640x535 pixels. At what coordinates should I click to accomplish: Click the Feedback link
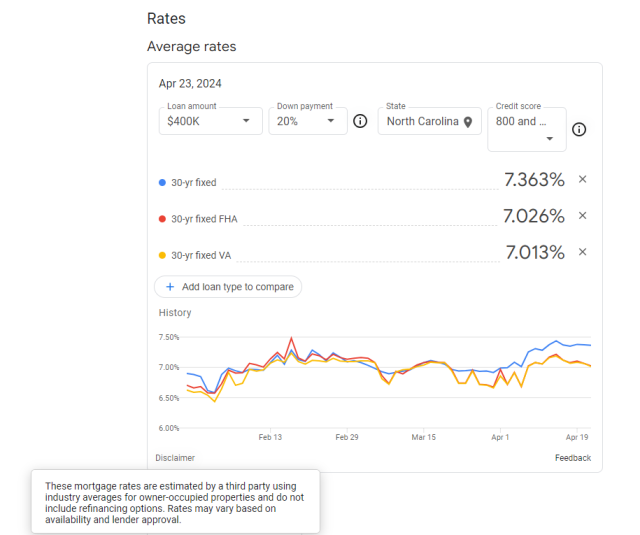[x=573, y=458]
